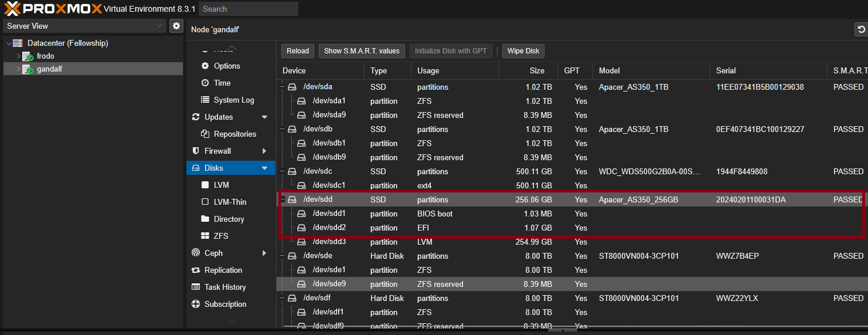Image resolution: width=868 pixels, height=335 pixels.
Task: Collapse the Datacenter (Fellowship) tree
Action: coord(8,43)
